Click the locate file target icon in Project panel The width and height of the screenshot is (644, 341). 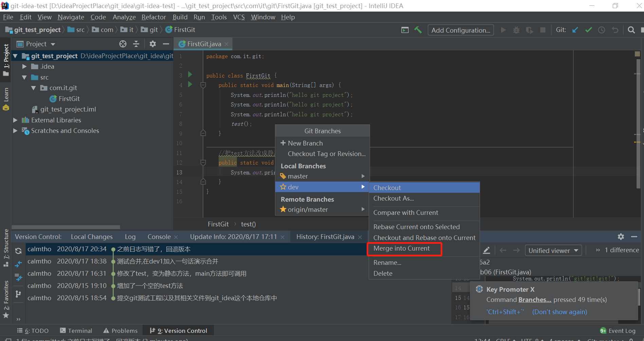click(123, 44)
